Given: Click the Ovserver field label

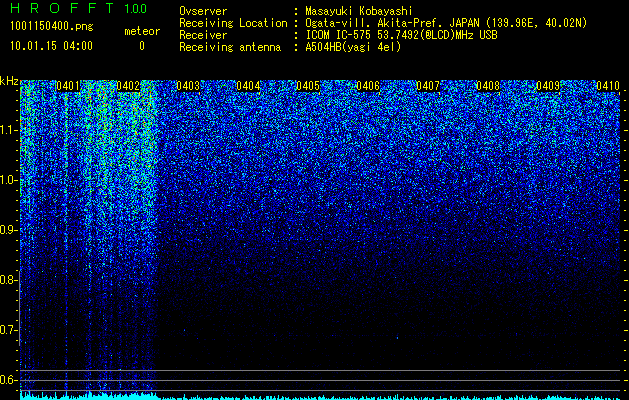Looking at the screenshot, I should tap(203, 11).
